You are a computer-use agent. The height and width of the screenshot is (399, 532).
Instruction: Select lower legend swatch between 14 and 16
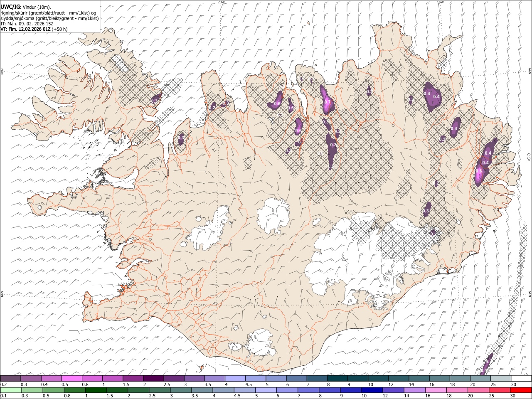415,390
